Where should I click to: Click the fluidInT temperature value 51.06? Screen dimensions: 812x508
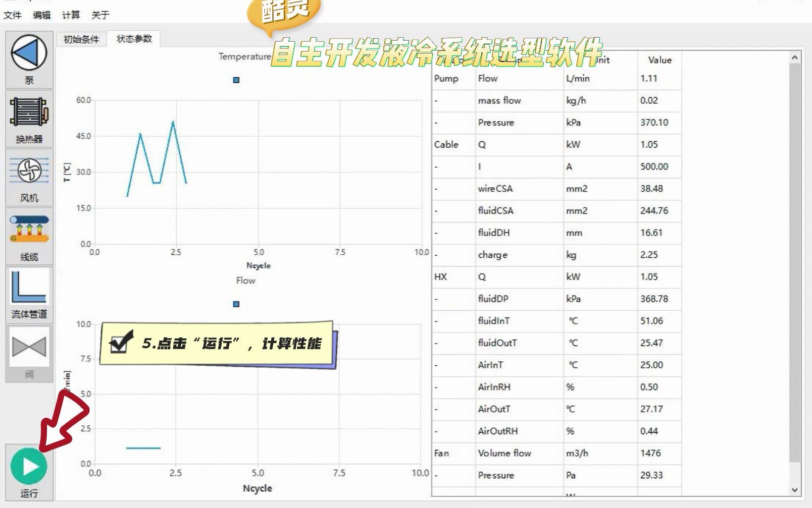click(653, 321)
